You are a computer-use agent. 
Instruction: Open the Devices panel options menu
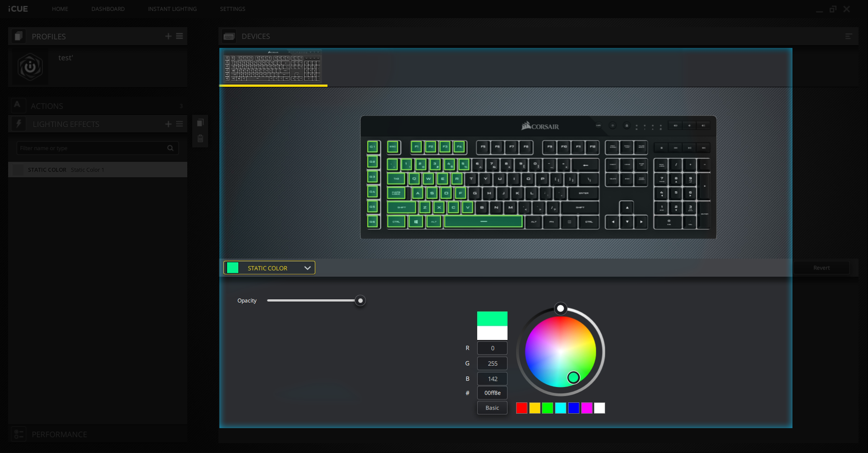click(849, 36)
